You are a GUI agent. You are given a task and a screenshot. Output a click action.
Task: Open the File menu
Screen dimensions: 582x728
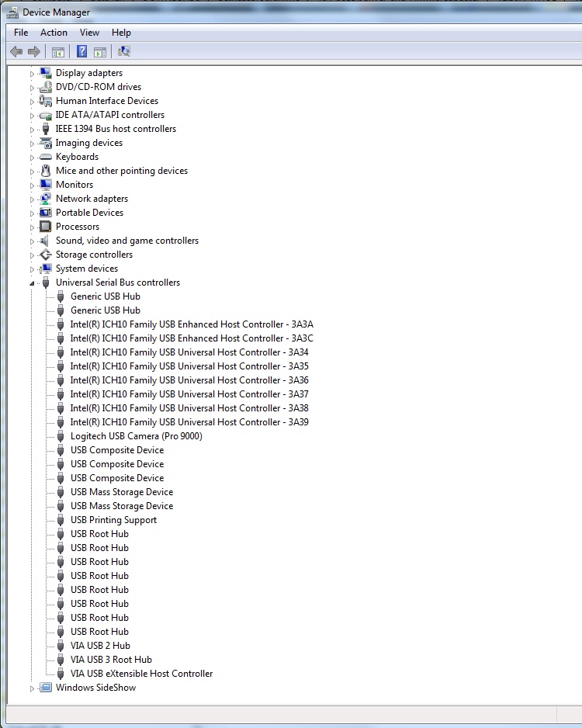[21, 33]
